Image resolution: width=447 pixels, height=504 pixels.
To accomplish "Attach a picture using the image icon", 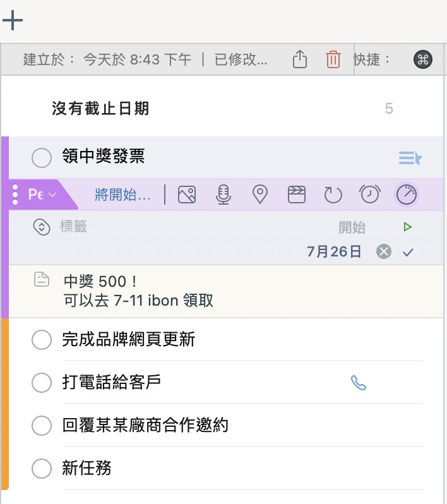I will click(x=187, y=195).
